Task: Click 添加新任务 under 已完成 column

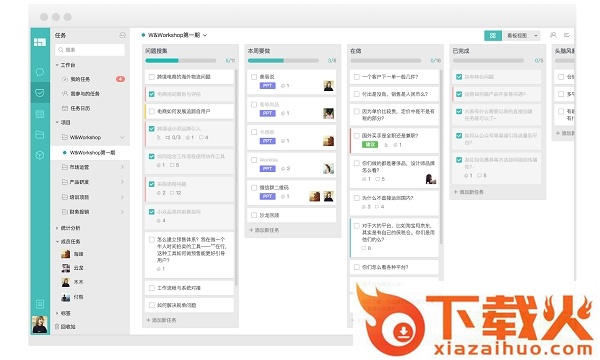Action: 469,192
